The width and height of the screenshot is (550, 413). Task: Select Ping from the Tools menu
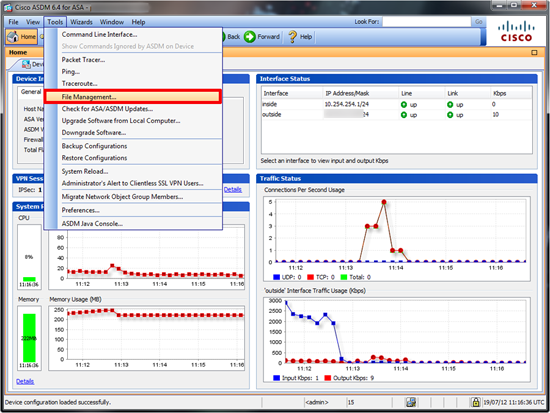(133, 72)
